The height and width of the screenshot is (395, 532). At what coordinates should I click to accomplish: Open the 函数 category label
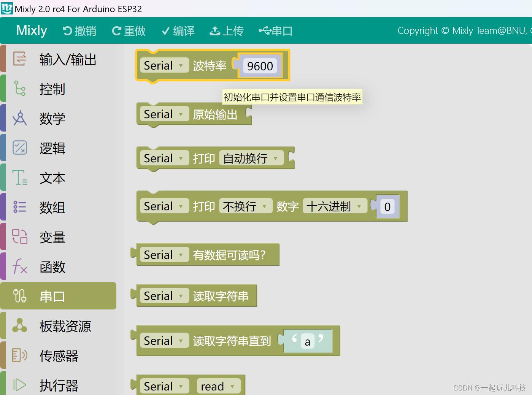[52, 267]
